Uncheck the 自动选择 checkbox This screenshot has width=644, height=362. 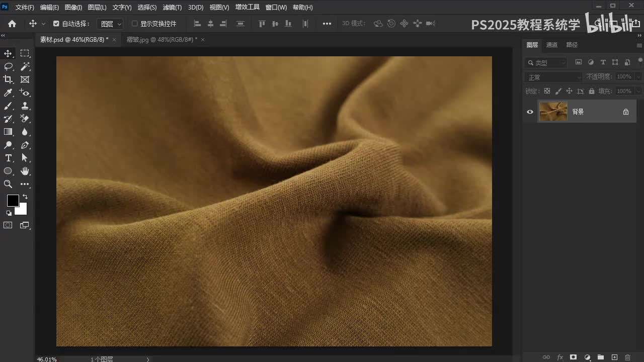[x=56, y=24]
